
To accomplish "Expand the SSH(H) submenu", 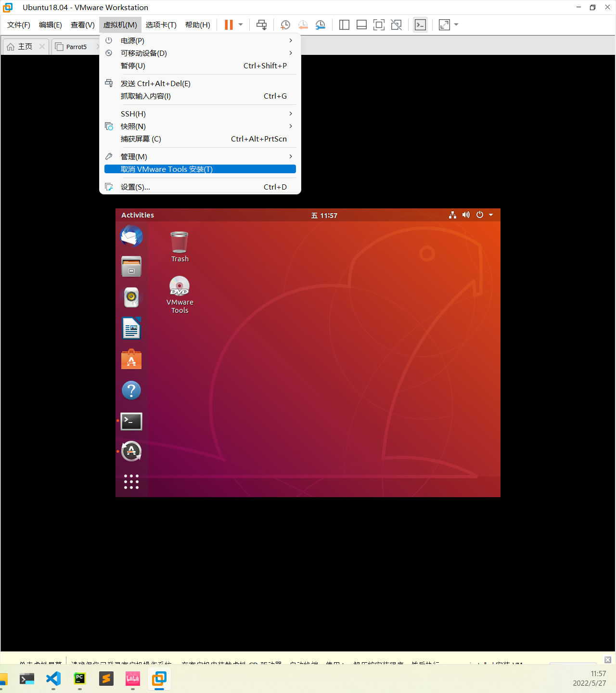I will tap(200, 114).
